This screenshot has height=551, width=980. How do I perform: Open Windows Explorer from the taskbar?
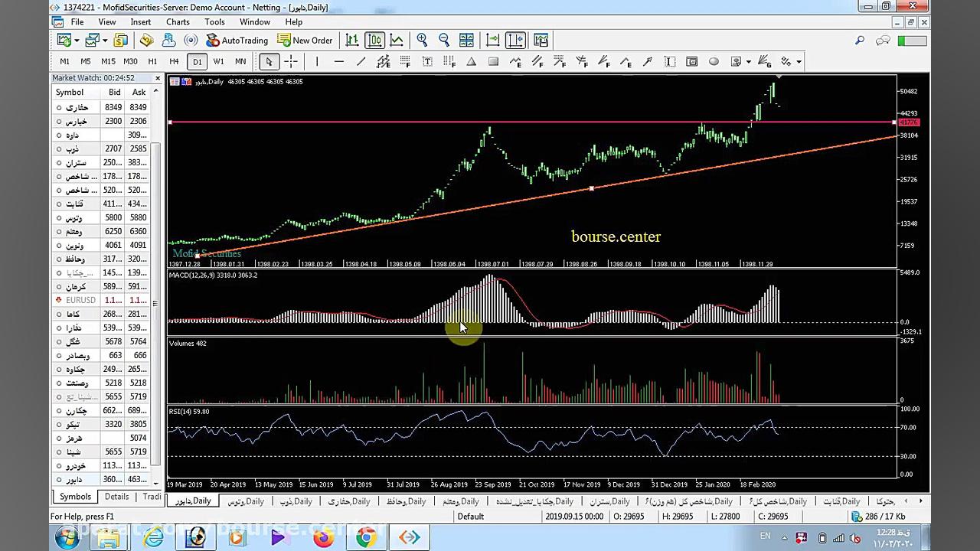[109, 537]
